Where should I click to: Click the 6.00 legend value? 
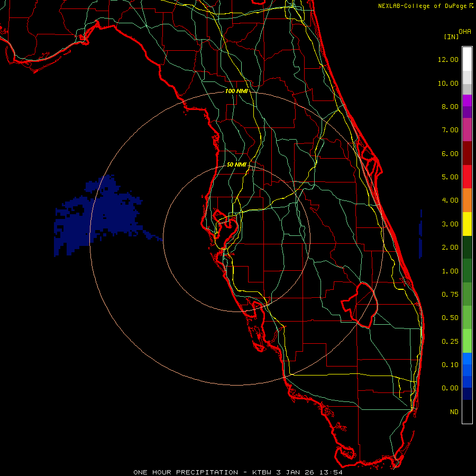click(450, 153)
